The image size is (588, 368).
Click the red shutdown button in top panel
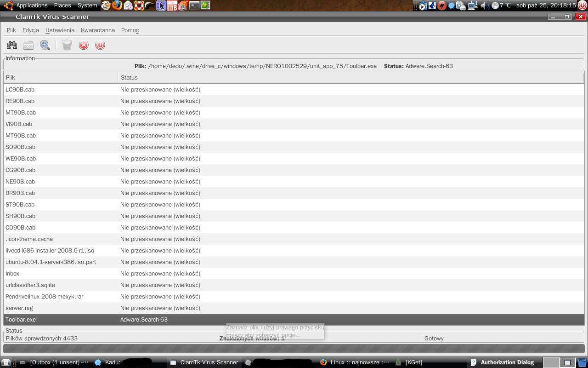(x=582, y=6)
